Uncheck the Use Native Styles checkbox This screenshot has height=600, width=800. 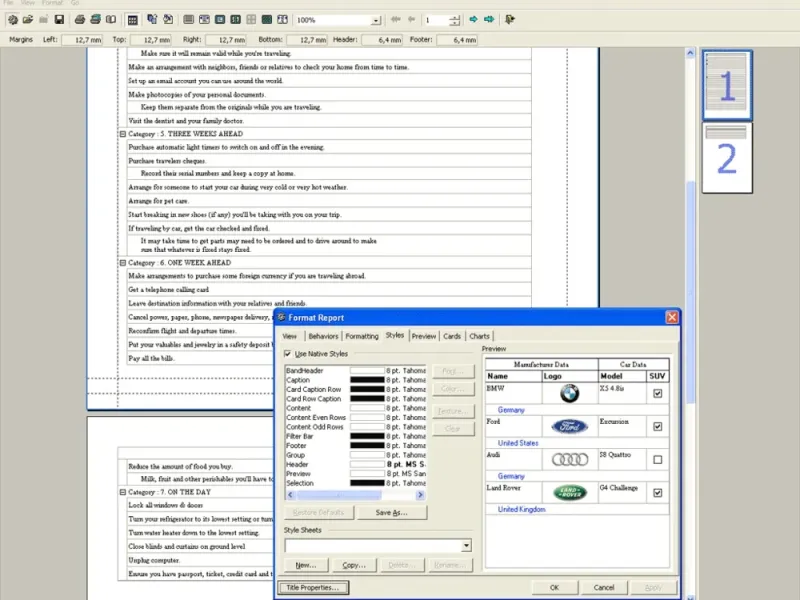[289, 353]
